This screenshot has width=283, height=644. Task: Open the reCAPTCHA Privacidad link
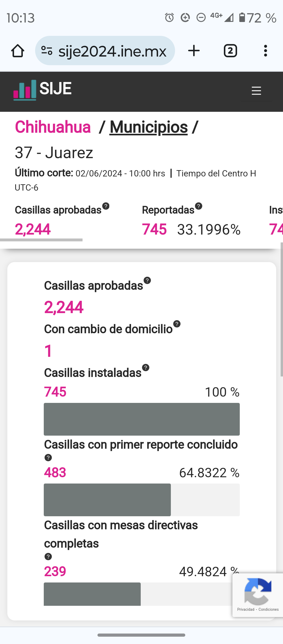(x=246, y=609)
